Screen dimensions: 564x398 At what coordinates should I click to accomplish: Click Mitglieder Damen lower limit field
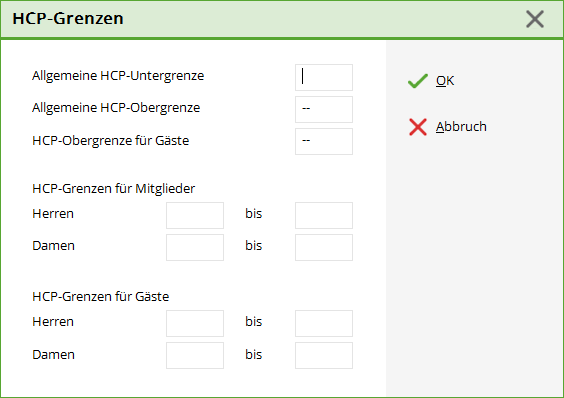point(195,247)
